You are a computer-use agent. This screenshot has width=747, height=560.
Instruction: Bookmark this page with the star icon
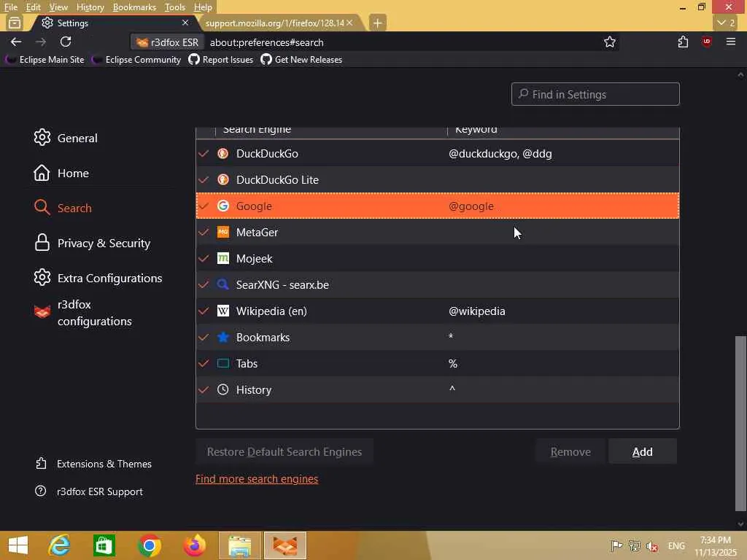609,42
